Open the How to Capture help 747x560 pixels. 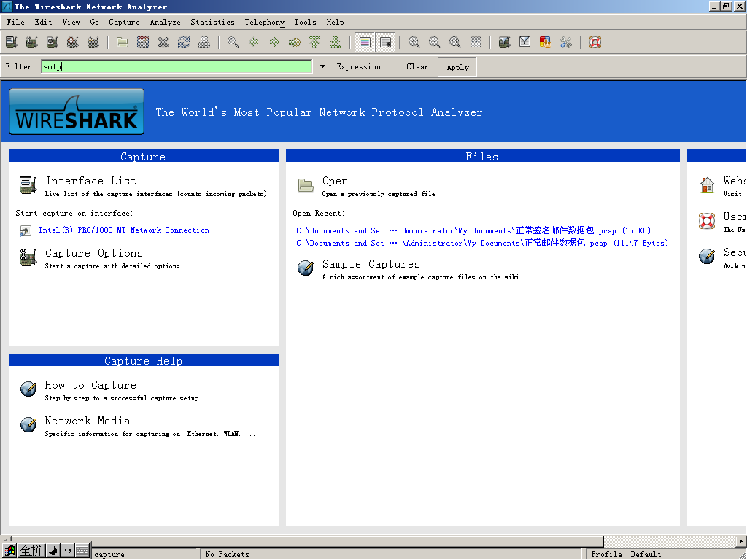tap(90, 385)
